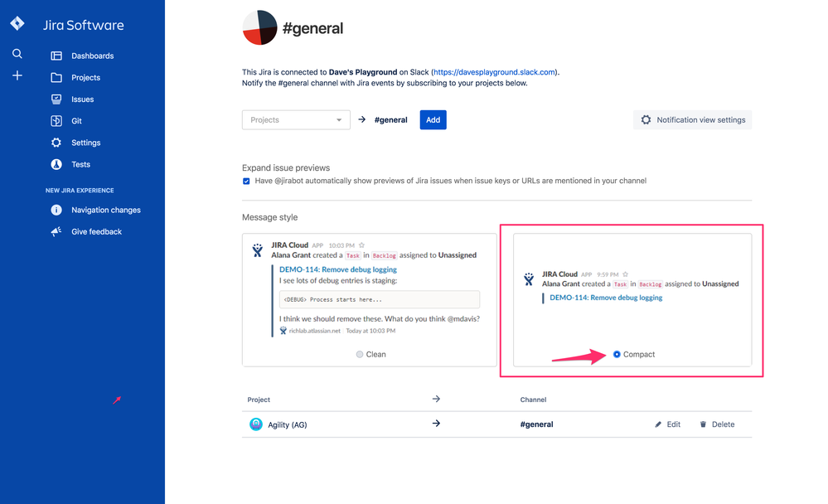Click the Jira Software diamond logo

click(17, 23)
